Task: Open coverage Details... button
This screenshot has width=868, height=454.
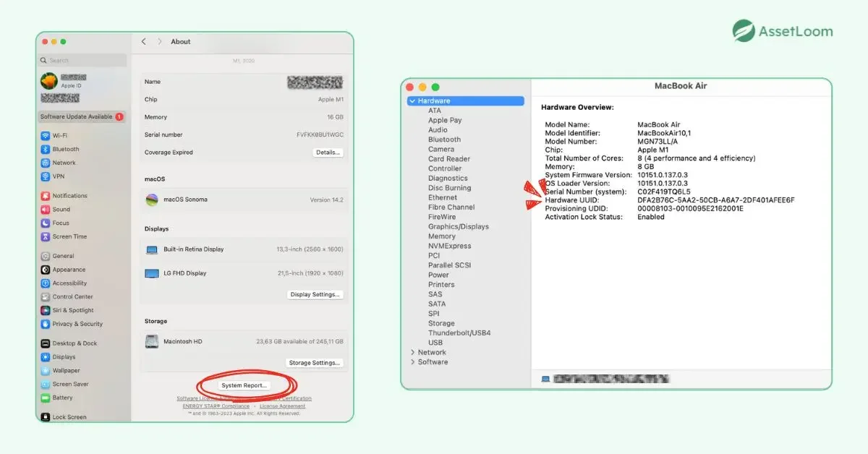Action: click(x=328, y=153)
